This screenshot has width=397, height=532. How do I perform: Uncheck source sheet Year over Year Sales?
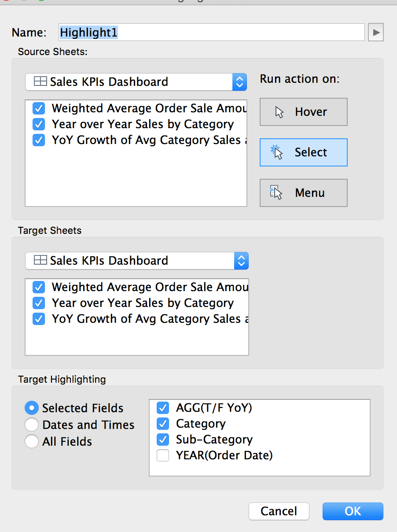point(39,124)
